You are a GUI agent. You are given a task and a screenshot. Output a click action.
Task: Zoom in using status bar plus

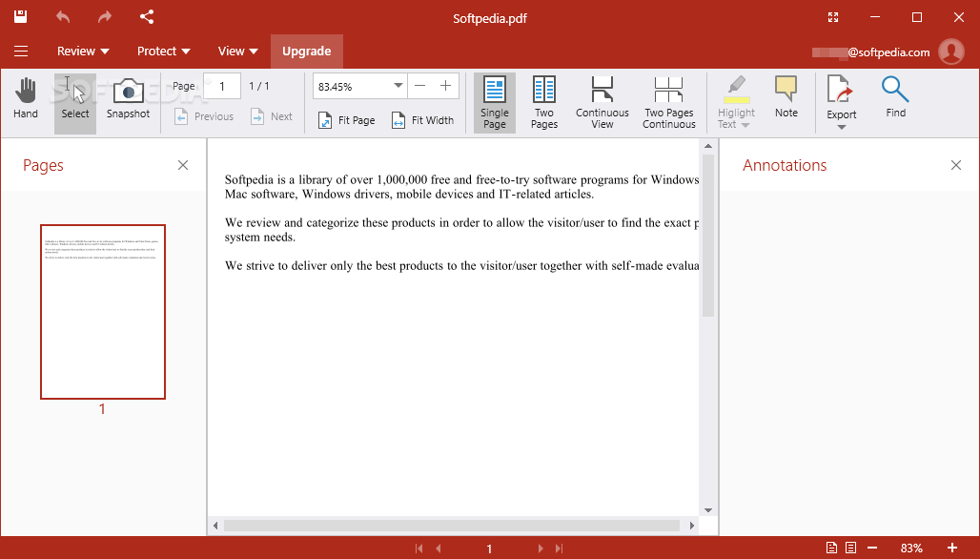point(951,548)
